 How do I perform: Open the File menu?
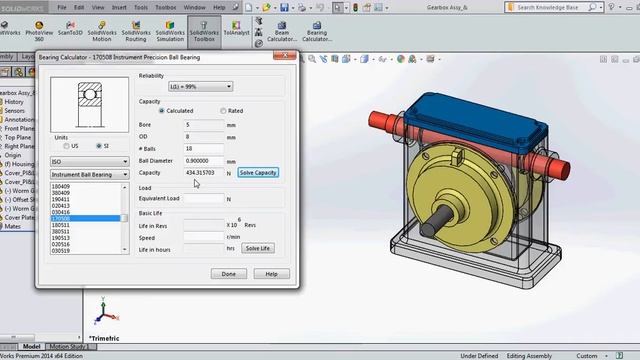click(x=62, y=7)
